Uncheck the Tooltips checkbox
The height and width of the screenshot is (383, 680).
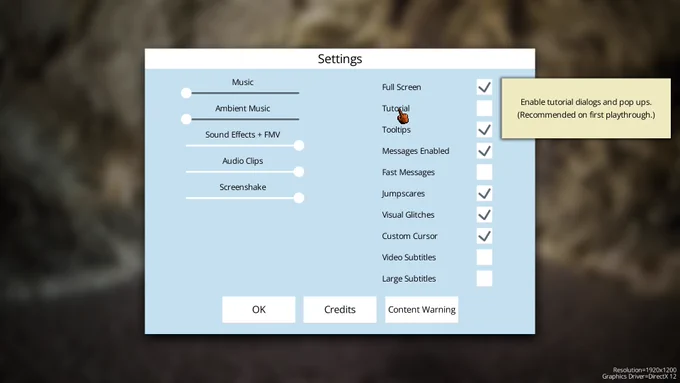(x=484, y=130)
